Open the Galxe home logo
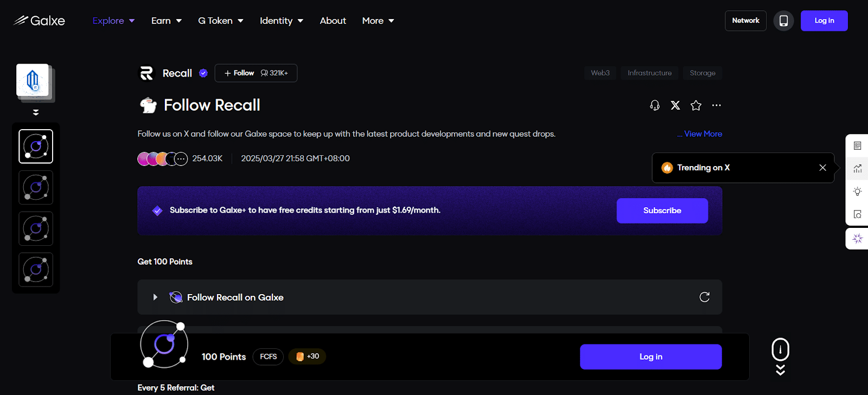Image resolution: width=868 pixels, height=395 pixels. tap(39, 21)
